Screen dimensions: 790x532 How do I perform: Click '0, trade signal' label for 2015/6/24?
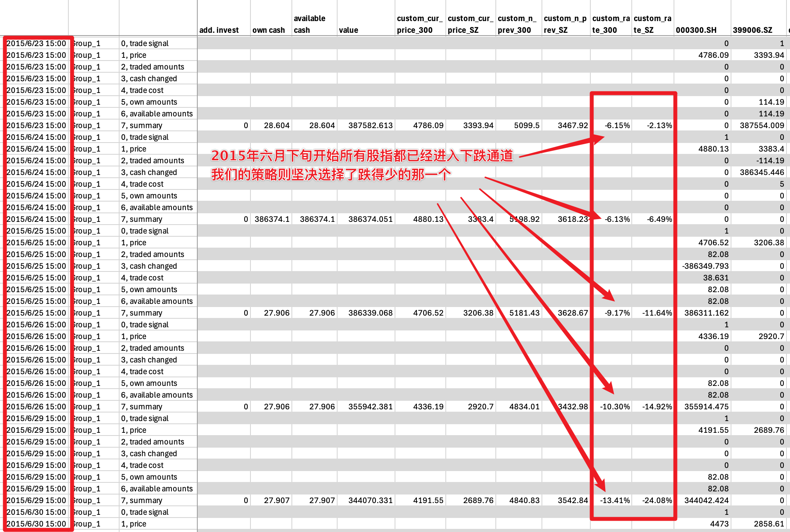tap(145, 137)
